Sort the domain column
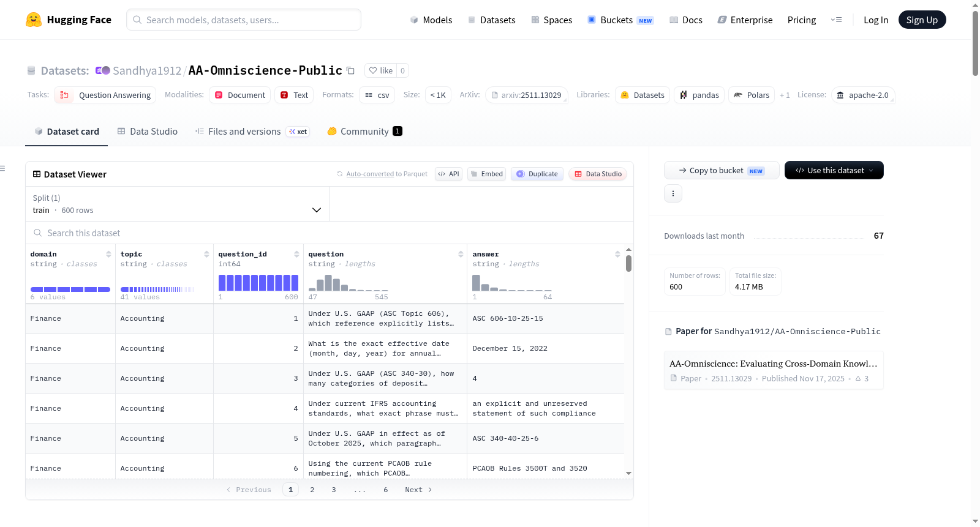This screenshot has height=527, width=980. pyautogui.click(x=108, y=254)
